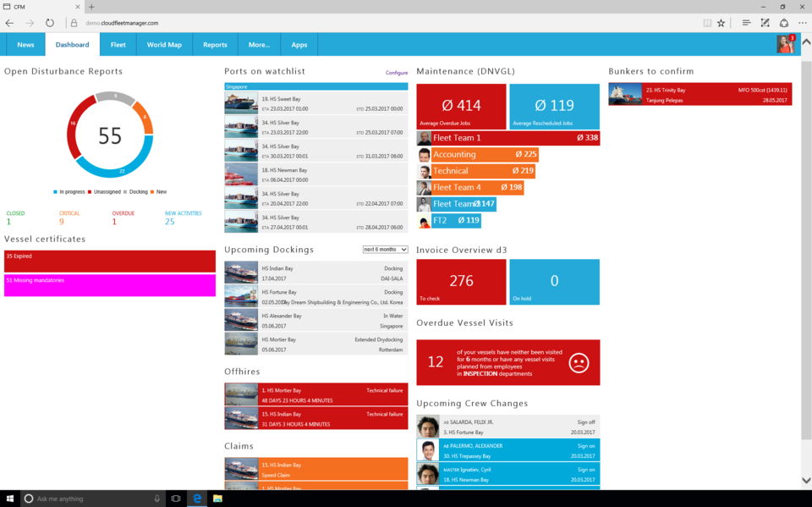Expand the More... navigation menu

click(x=259, y=45)
